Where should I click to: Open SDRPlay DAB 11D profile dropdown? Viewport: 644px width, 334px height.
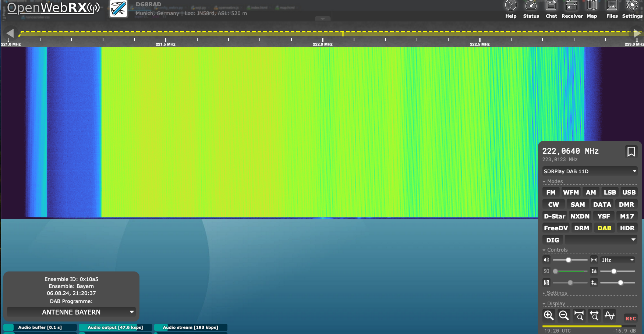coord(590,171)
